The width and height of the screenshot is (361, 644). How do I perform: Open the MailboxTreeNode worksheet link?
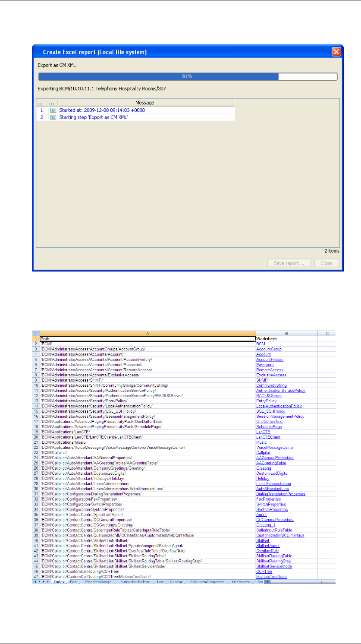pos(271,577)
